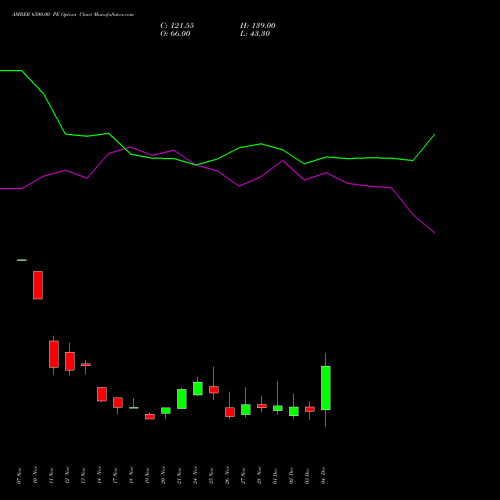Click the green candle for 02 Dec
The width and height of the screenshot is (500, 500).
294,411
